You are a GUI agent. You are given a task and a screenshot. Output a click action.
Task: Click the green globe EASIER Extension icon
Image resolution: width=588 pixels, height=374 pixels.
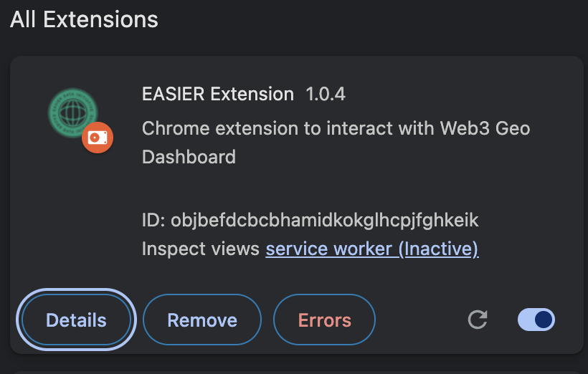(x=72, y=112)
